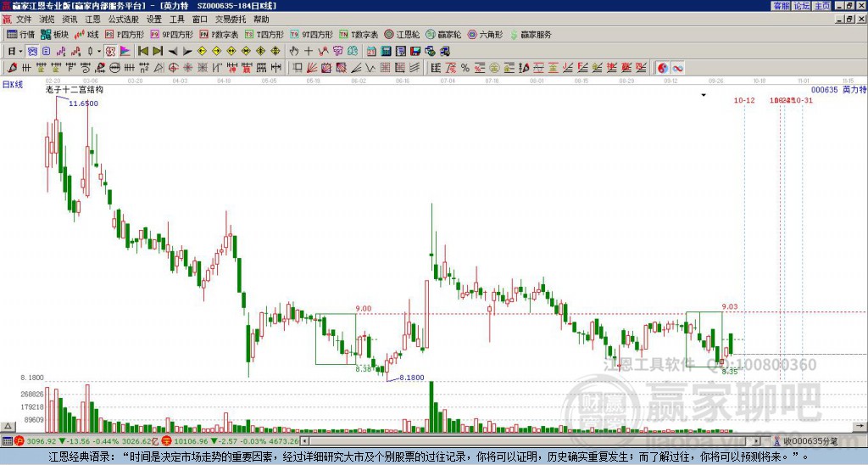Jump to last bar icon

tap(158, 52)
